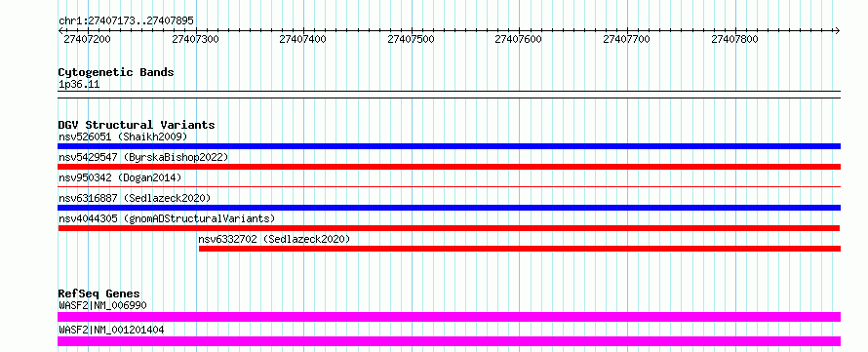Open the nsv6316887 (Sedlazeck2020) label
The image size is (868, 352).
[x=135, y=198]
